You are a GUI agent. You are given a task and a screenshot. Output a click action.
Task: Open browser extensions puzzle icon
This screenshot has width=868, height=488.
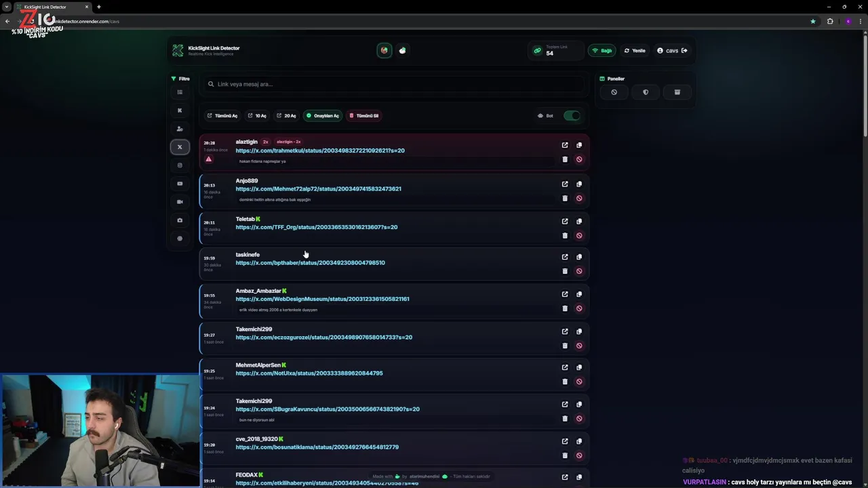coord(830,21)
